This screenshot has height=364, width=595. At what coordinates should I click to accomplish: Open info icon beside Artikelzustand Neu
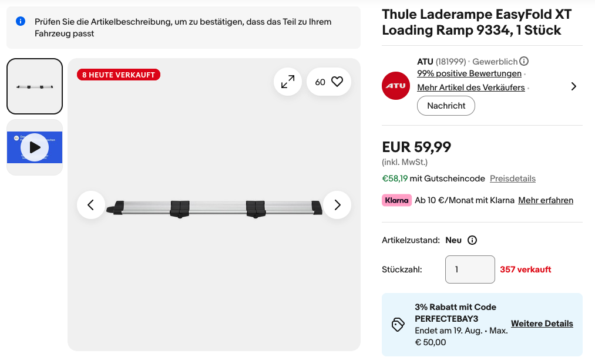click(x=472, y=240)
